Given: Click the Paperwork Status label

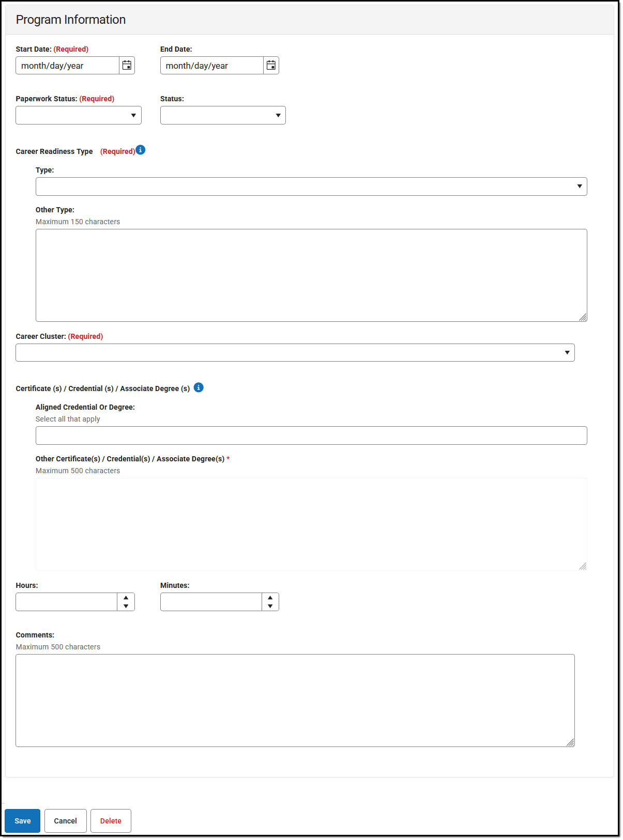Looking at the screenshot, I should point(47,99).
